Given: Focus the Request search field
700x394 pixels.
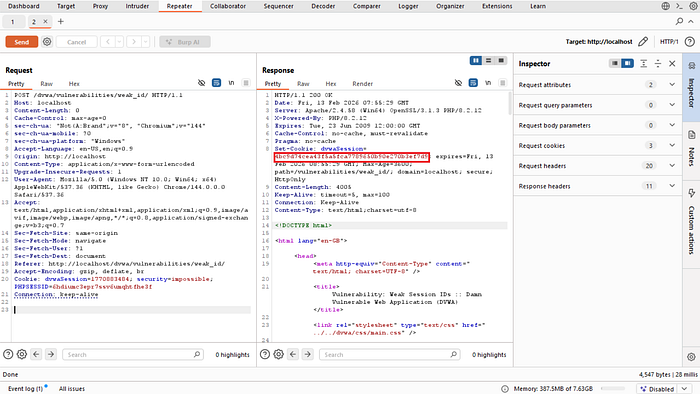Looking at the screenshot, I should coord(133,354).
